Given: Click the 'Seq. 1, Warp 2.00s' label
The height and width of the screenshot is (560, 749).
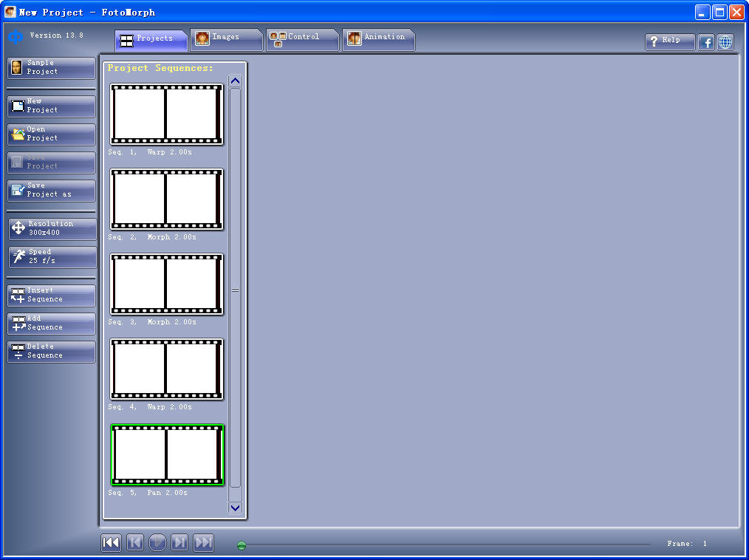Looking at the screenshot, I should (x=150, y=152).
